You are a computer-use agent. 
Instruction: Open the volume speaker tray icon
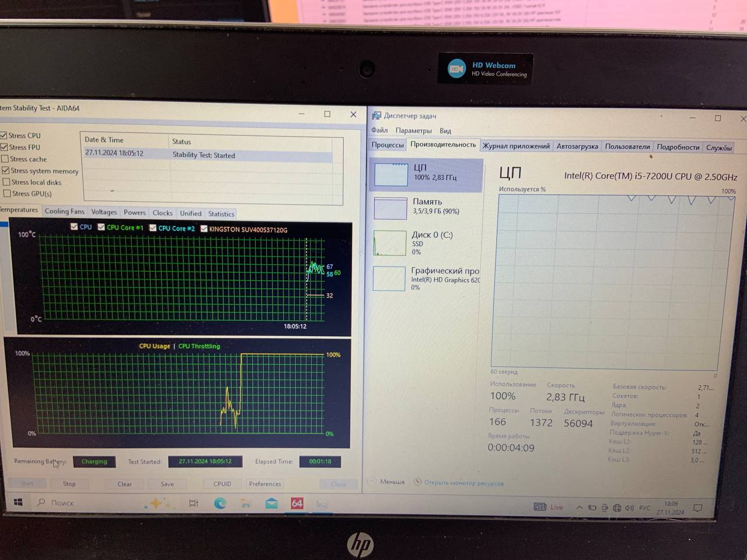(x=629, y=508)
